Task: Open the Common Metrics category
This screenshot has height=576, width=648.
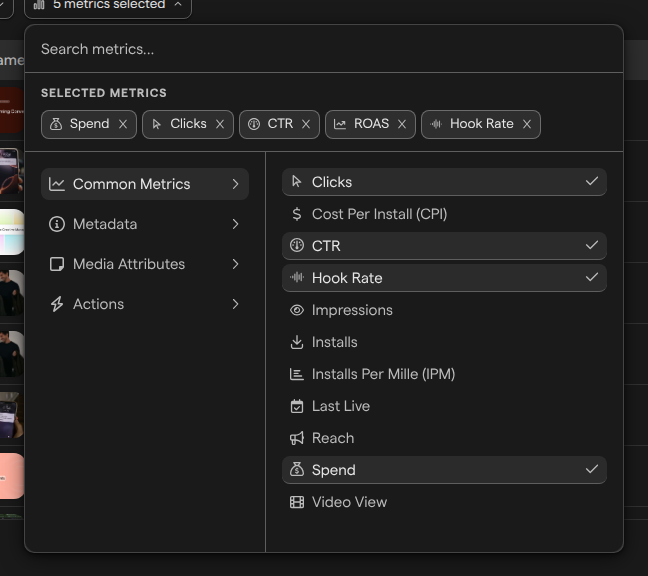Action: point(145,184)
